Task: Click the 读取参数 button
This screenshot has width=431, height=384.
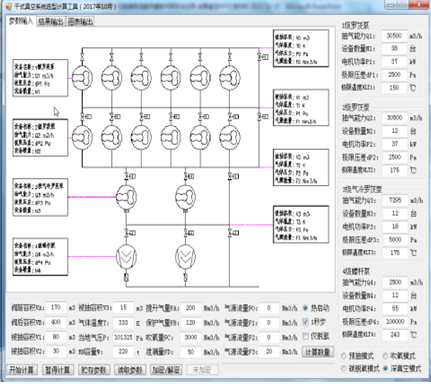Action: [x=130, y=370]
